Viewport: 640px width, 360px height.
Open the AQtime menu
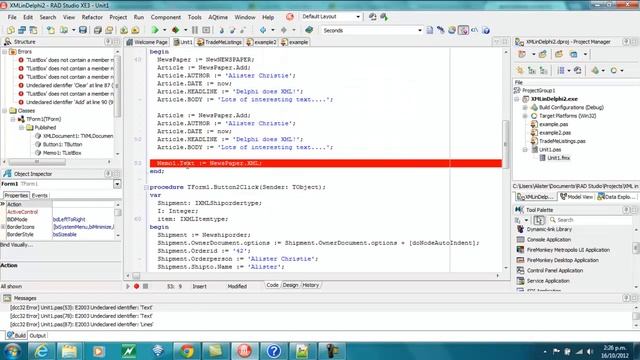[x=218, y=17]
